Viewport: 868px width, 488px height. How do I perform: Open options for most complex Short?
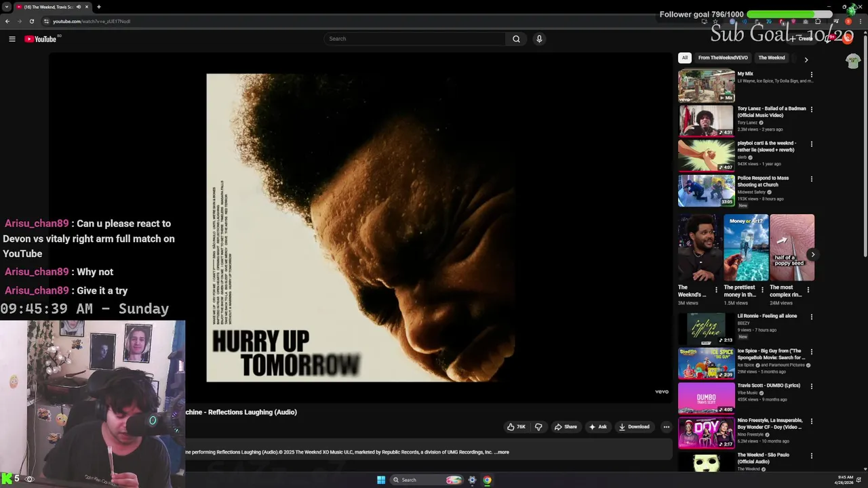pos(808,290)
